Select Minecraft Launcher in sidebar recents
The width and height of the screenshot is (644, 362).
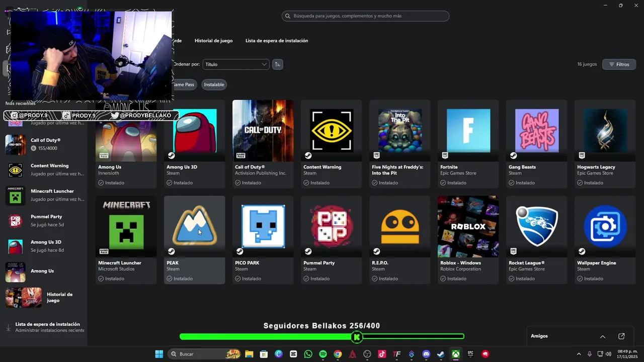coord(44,196)
